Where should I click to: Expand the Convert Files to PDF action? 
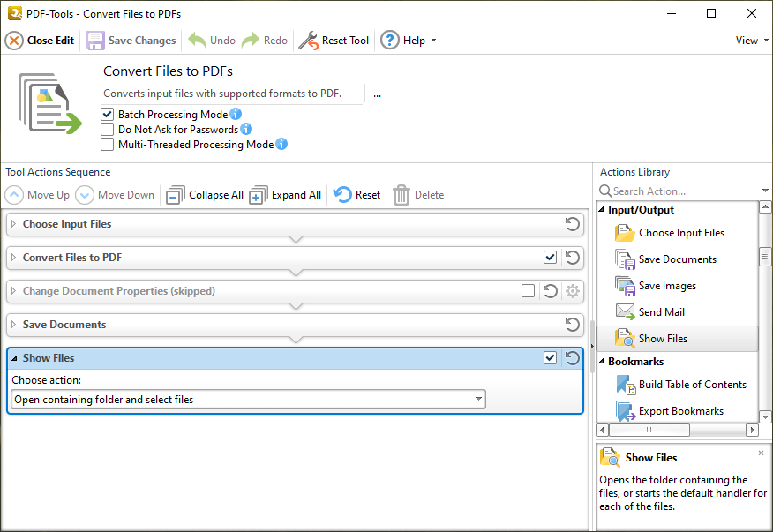click(x=16, y=257)
